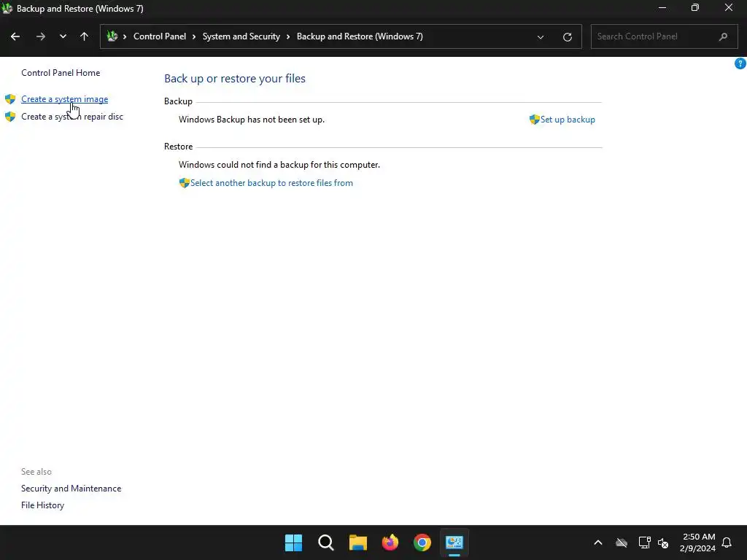Viewport: 747px width, 560px height.
Task: Go back with the back arrow
Action: [15, 36]
